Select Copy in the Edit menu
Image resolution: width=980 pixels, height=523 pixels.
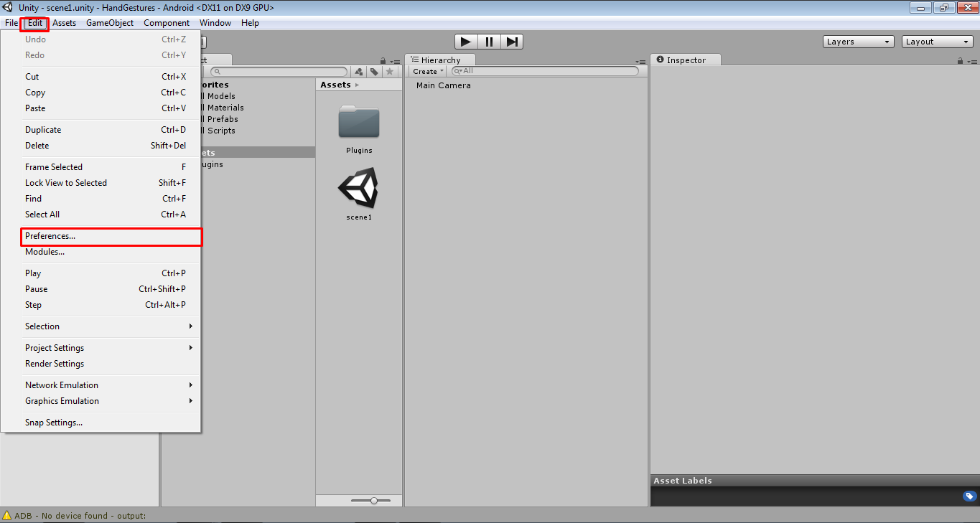pos(111,93)
